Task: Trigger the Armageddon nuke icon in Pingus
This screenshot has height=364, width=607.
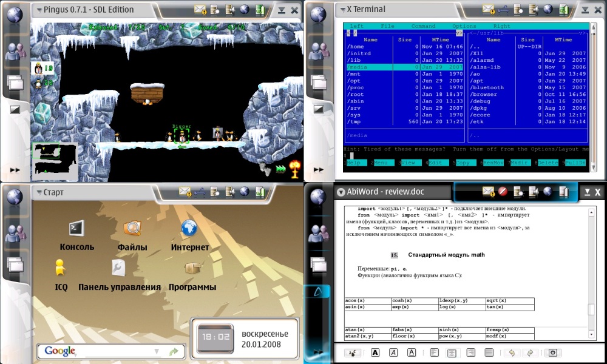Action: 296,169
